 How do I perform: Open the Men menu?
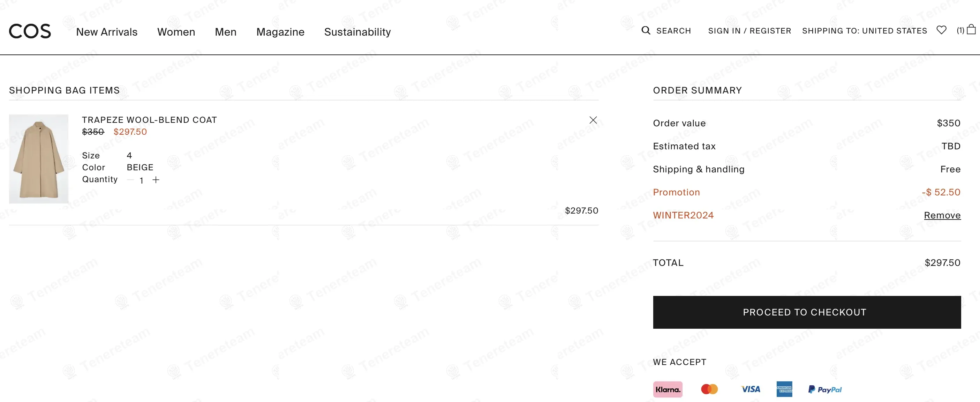click(226, 32)
